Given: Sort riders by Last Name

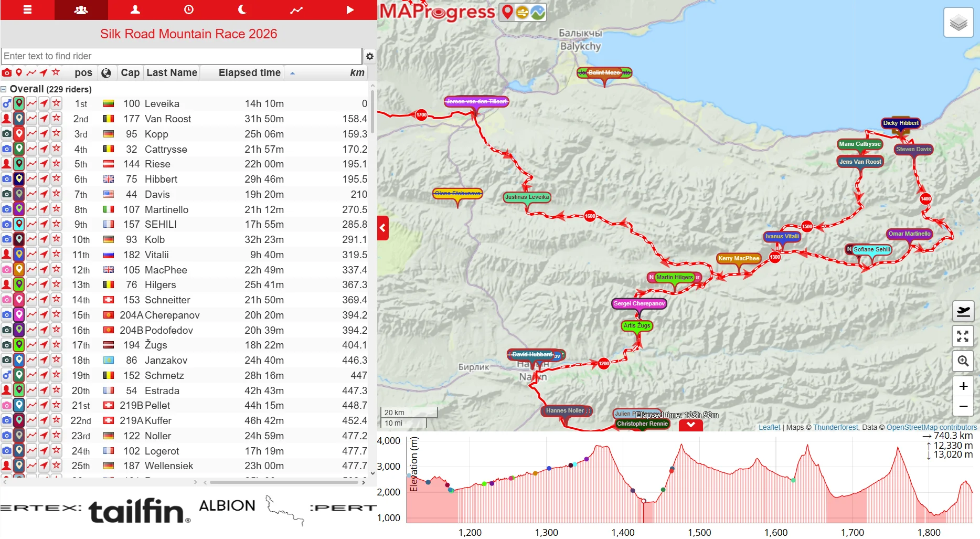Looking at the screenshot, I should (172, 73).
